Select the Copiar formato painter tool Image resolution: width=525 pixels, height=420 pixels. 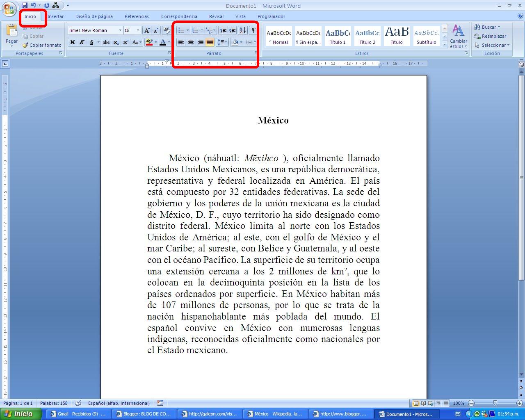41,45
